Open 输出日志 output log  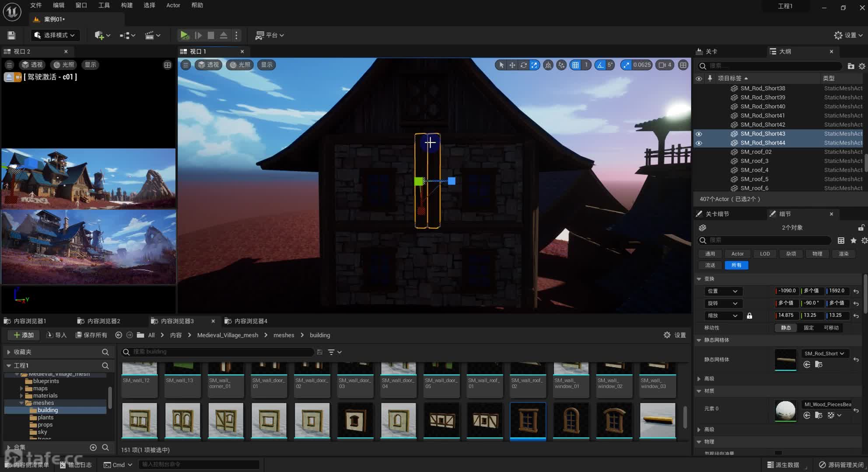coord(76,465)
